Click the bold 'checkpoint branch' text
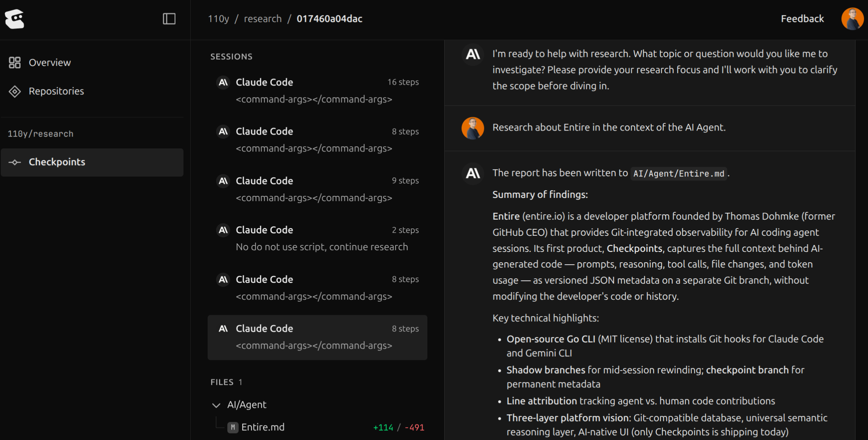This screenshot has width=868, height=440. [747, 370]
